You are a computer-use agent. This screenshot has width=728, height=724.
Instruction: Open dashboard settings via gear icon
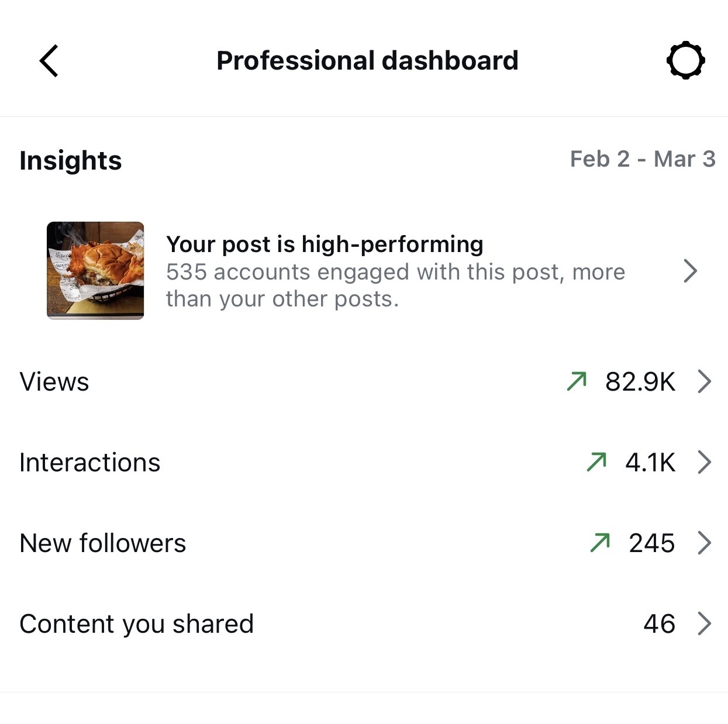click(x=685, y=60)
